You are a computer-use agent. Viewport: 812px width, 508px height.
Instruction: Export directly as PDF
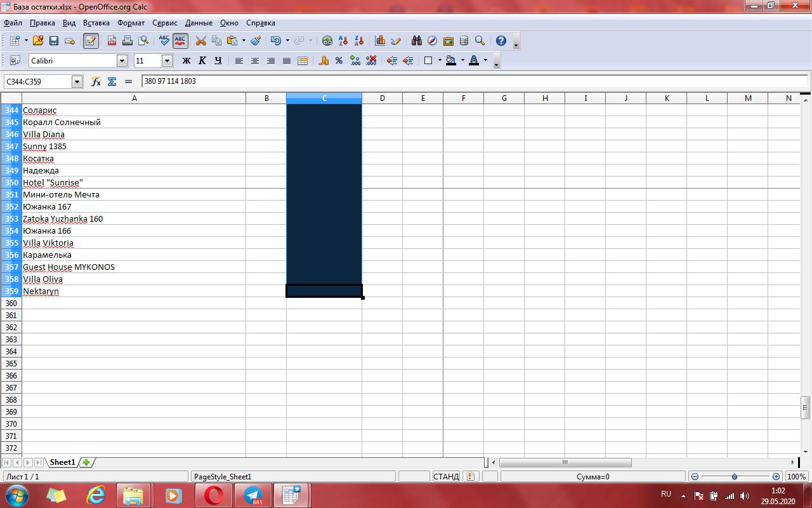[x=112, y=41]
